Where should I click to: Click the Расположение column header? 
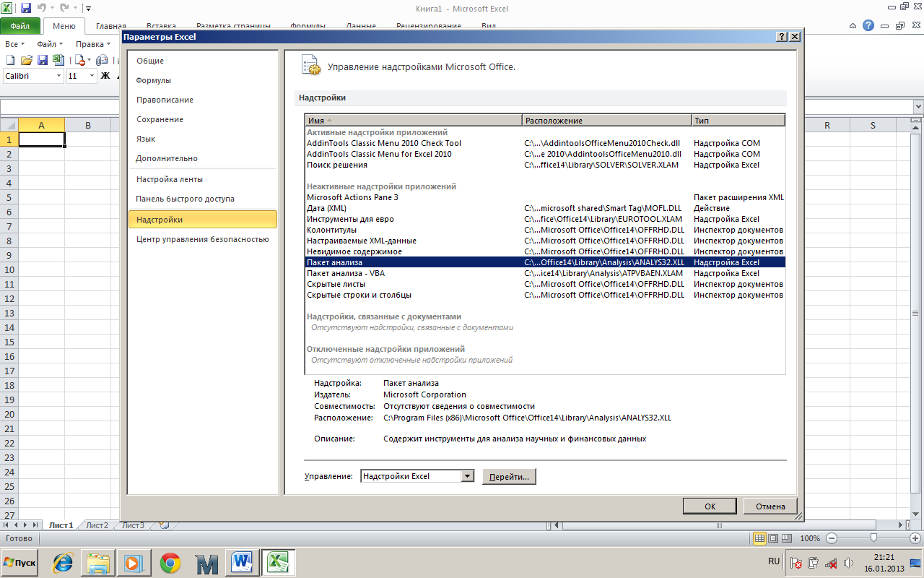pyautogui.click(x=606, y=121)
